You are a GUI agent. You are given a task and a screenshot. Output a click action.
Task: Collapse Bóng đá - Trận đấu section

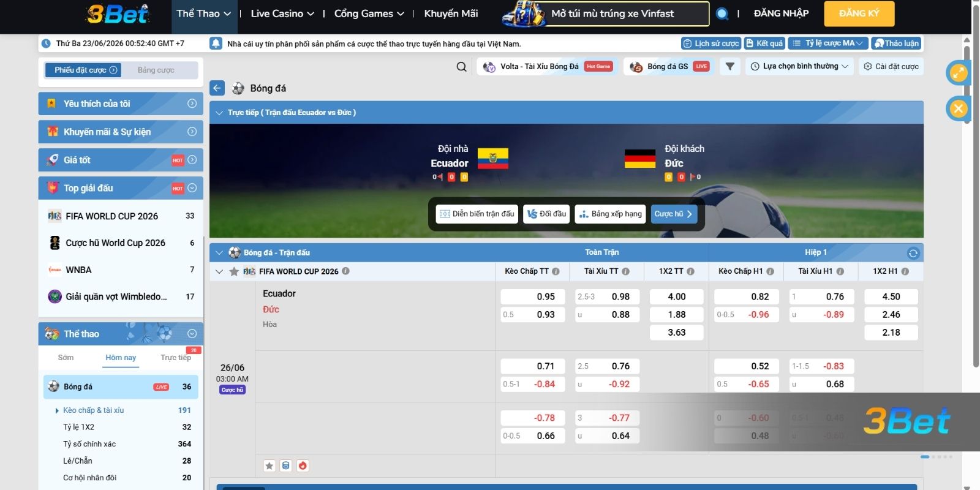219,252
